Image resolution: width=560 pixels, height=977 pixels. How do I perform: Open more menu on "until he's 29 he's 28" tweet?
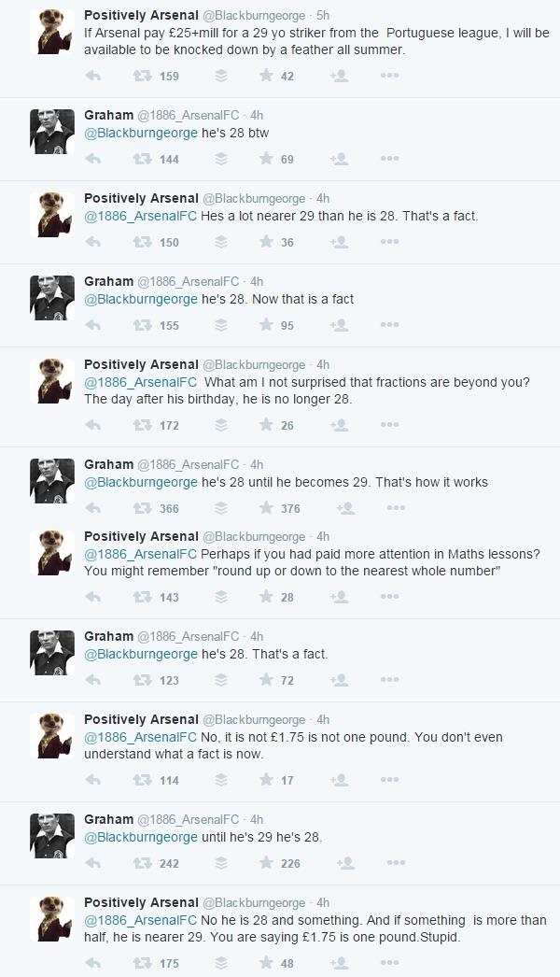tap(396, 863)
